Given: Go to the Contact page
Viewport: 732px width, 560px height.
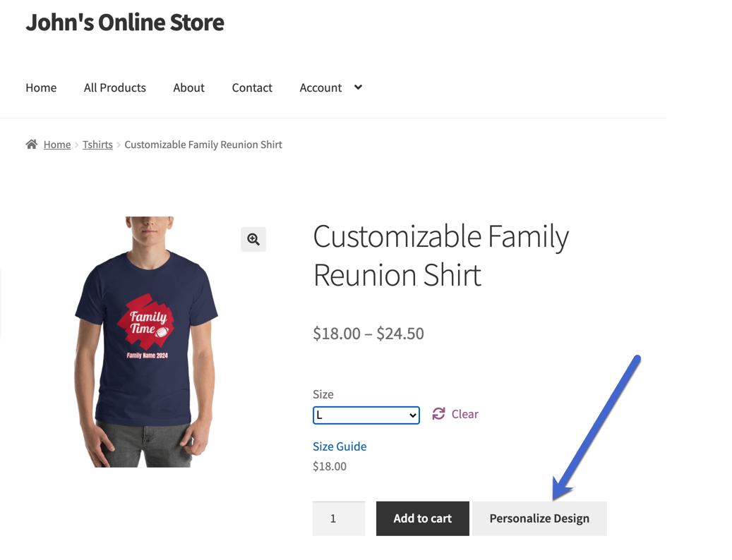Looking at the screenshot, I should 252,87.
